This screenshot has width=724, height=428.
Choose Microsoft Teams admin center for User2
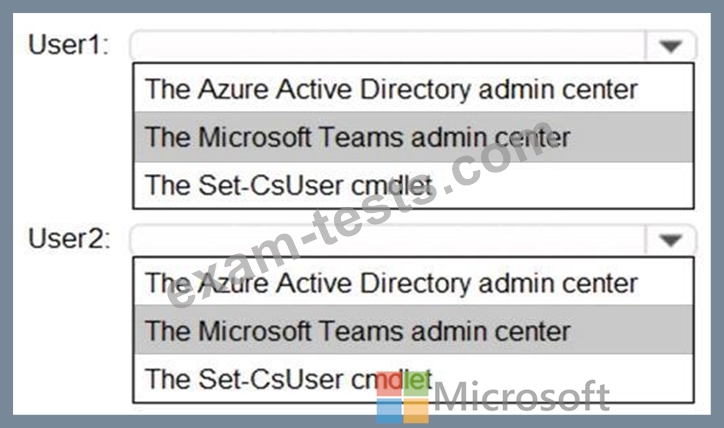(413, 331)
